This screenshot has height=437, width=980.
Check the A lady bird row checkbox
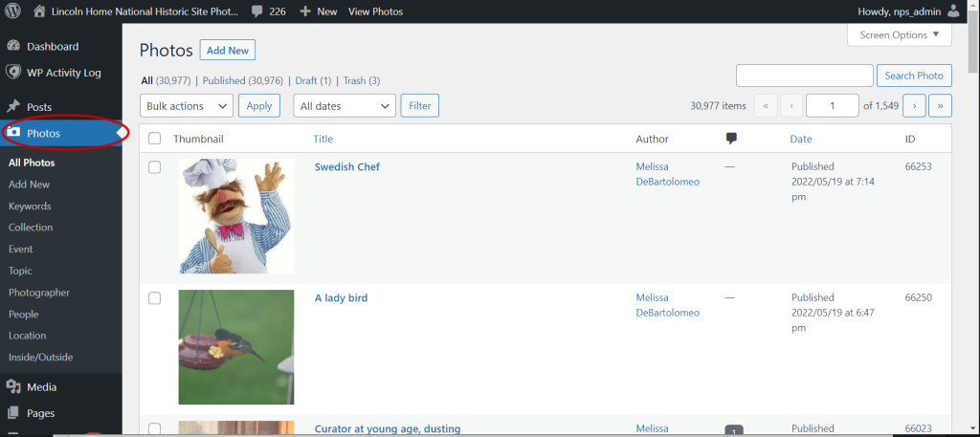click(x=154, y=298)
